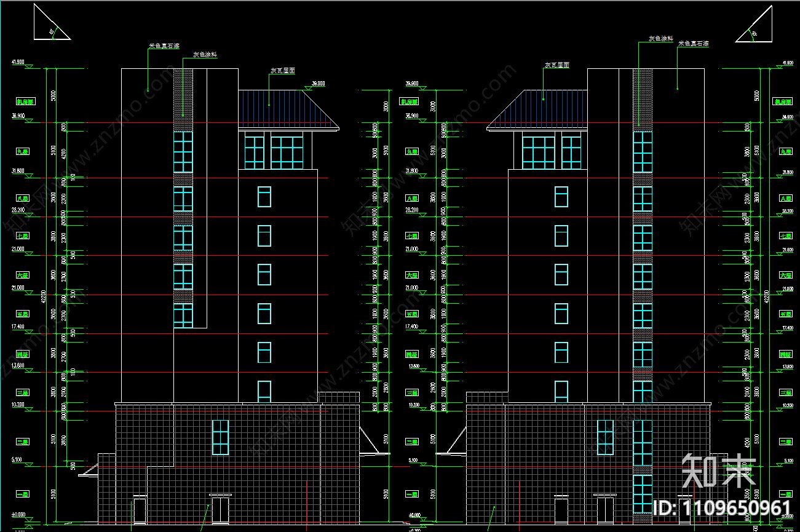Click the 二层 floor tag at far left

point(23,442)
